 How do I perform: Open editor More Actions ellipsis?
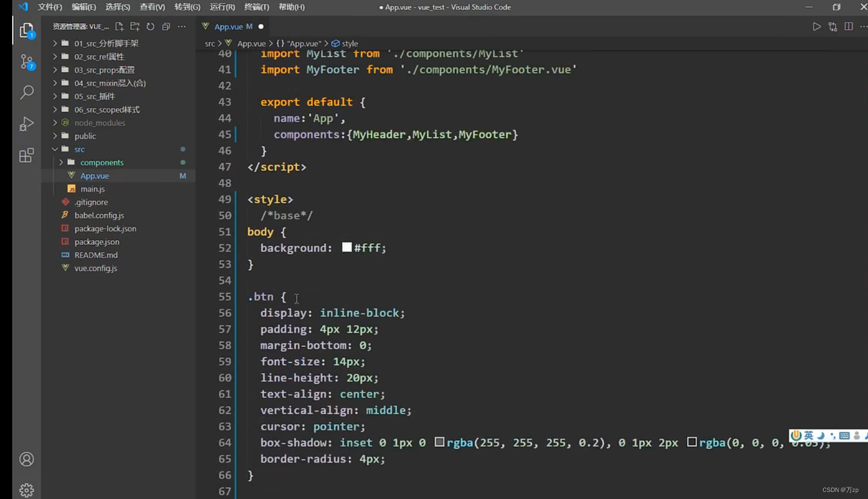click(x=863, y=27)
